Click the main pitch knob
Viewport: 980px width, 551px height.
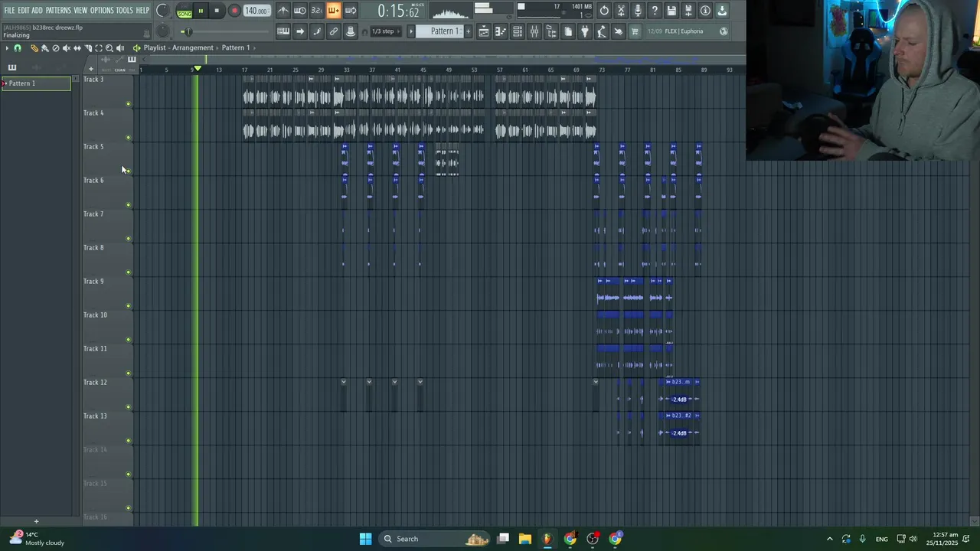[x=163, y=31]
